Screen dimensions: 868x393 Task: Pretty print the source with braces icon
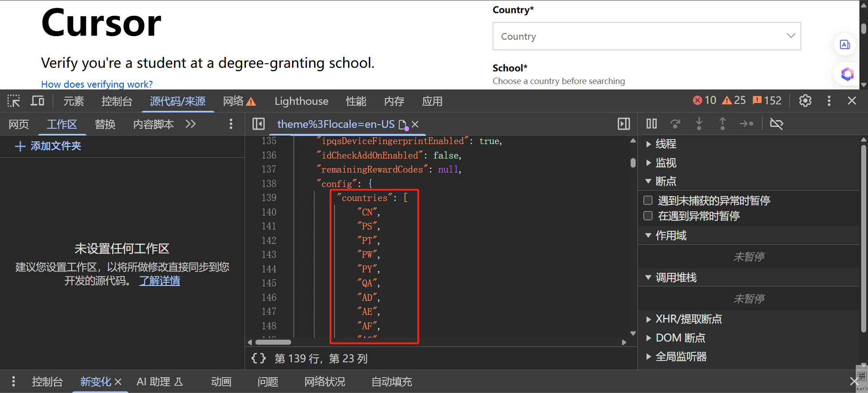[x=259, y=358]
